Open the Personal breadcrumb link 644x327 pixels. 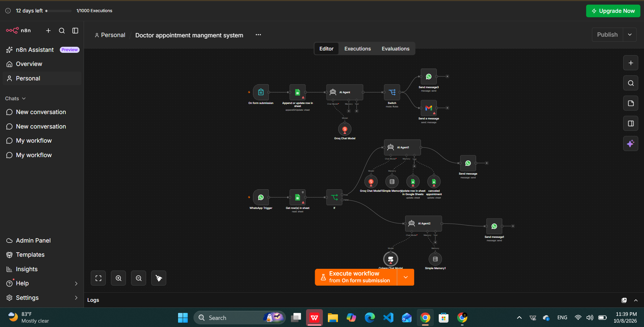[x=110, y=35]
